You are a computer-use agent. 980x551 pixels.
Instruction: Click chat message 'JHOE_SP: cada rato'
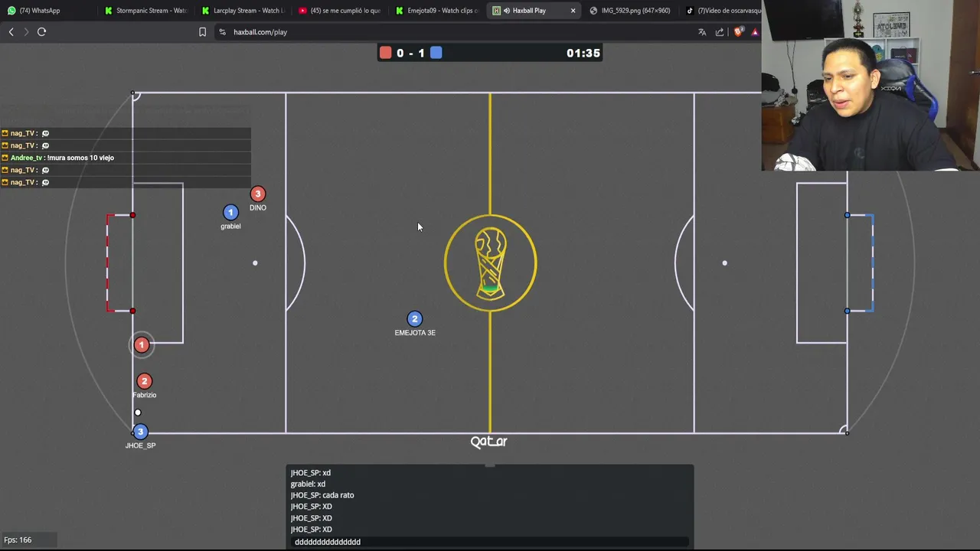(x=322, y=495)
